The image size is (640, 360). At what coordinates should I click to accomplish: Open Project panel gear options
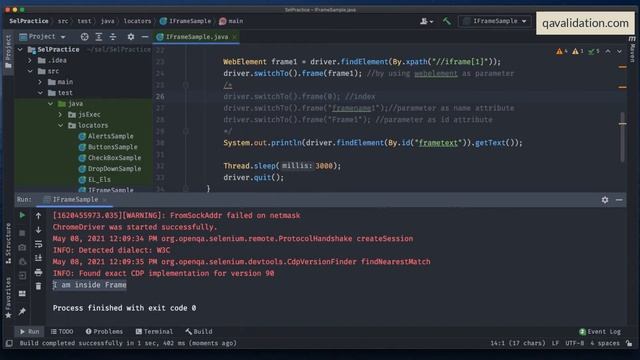[131, 37]
